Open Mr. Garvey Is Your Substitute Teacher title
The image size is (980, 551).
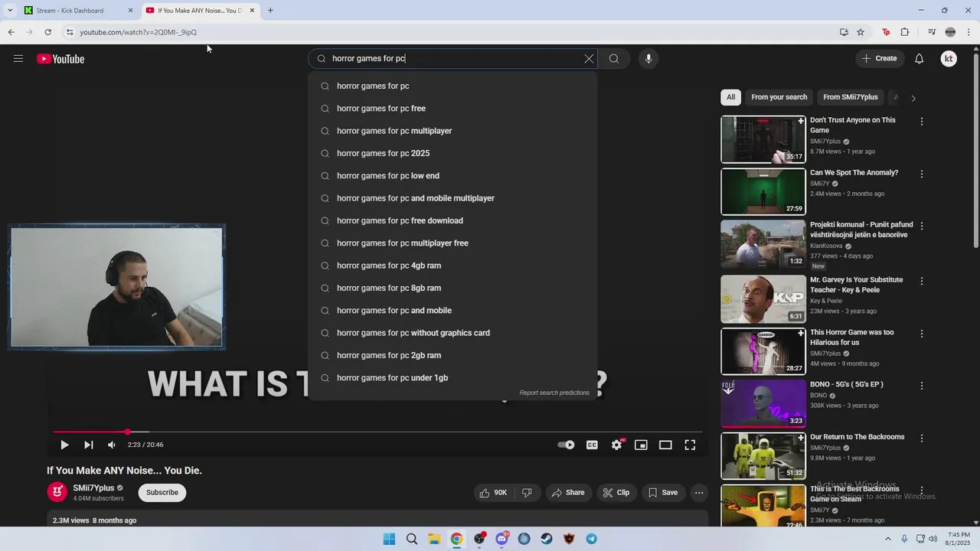pyautogui.click(x=856, y=285)
